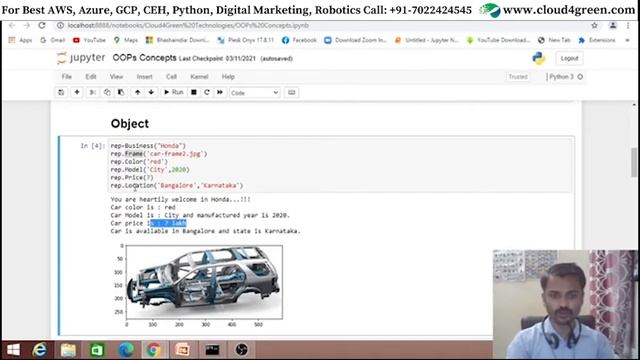640x360 pixels.
Task: Cut selected cells with scissors icon
Action: (93, 93)
